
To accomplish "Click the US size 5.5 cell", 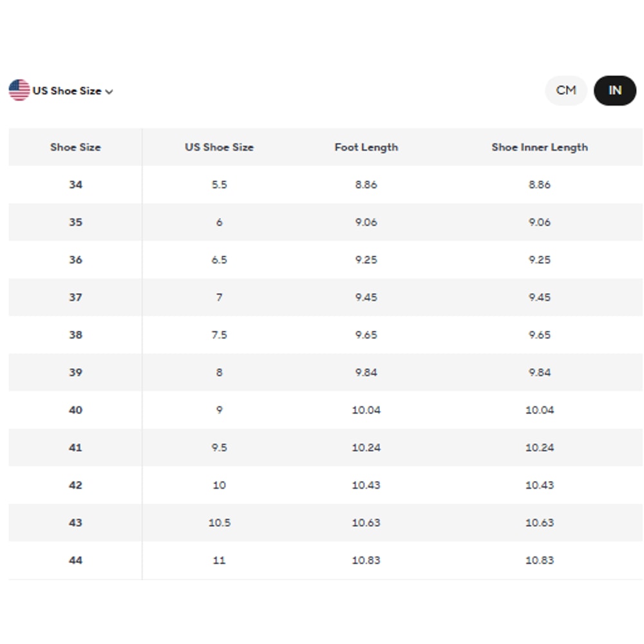I will (x=219, y=184).
